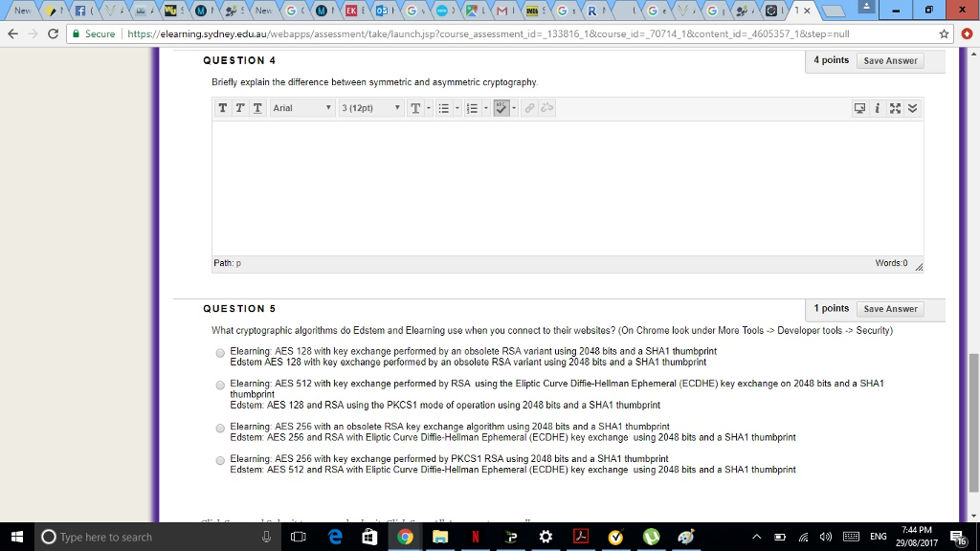Pick the AES 256 obsolete RSA answer option
The image size is (980, 551).
tap(219, 428)
